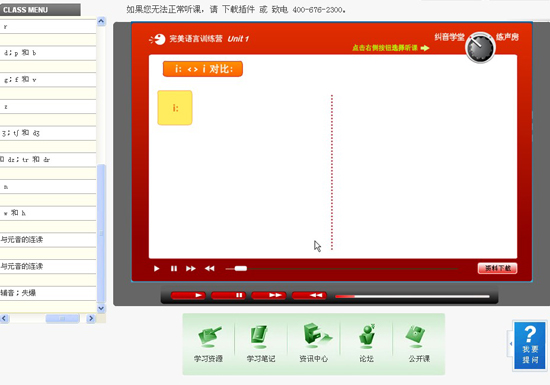Viewport: 550px width, 385px height.
Task: Select the first 与元音的连读 lesson row
Action: 48,239
